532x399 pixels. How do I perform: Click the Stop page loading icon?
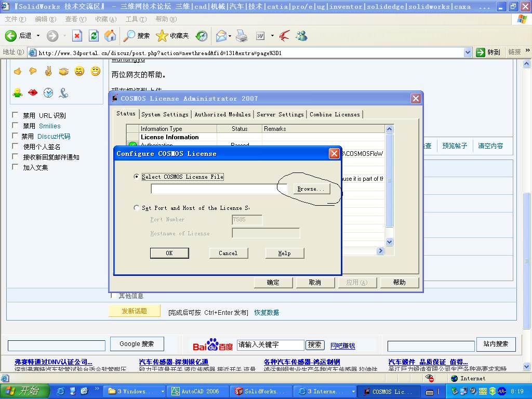tap(77, 36)
